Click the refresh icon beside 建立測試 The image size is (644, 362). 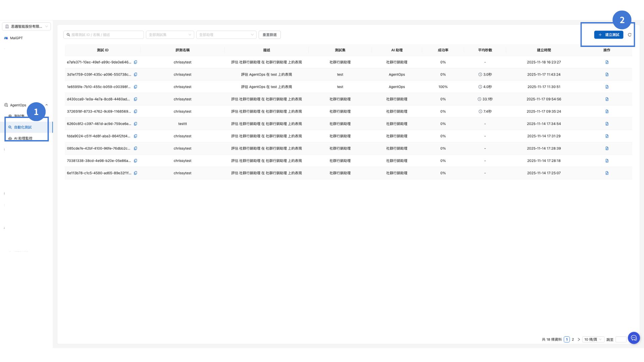(630, 35)
